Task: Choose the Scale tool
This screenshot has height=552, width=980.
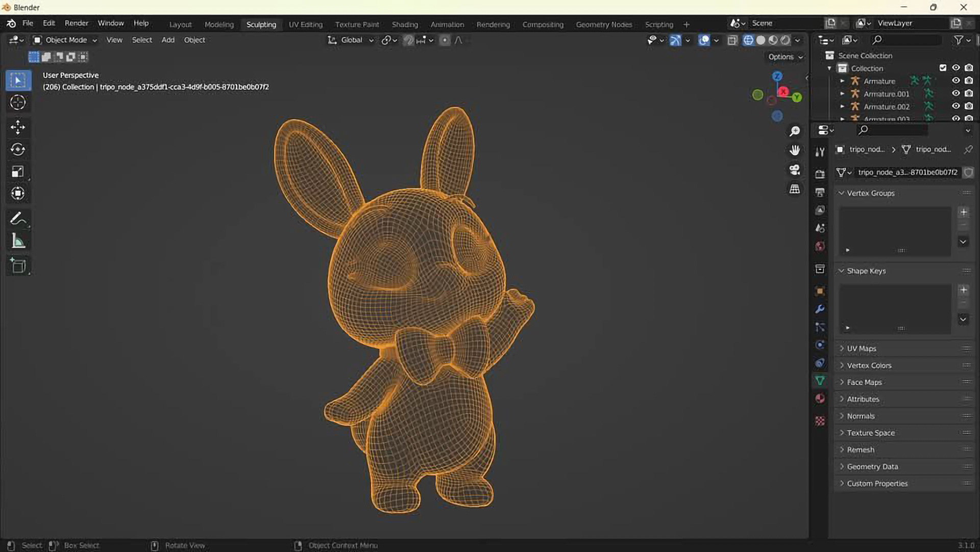Action: (x=18, y=172)
